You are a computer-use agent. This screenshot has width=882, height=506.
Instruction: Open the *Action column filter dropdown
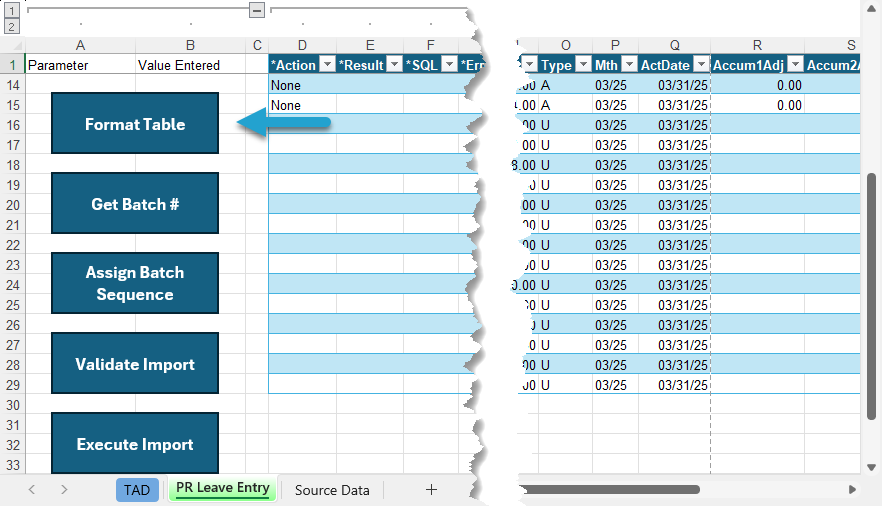point(327,64)
